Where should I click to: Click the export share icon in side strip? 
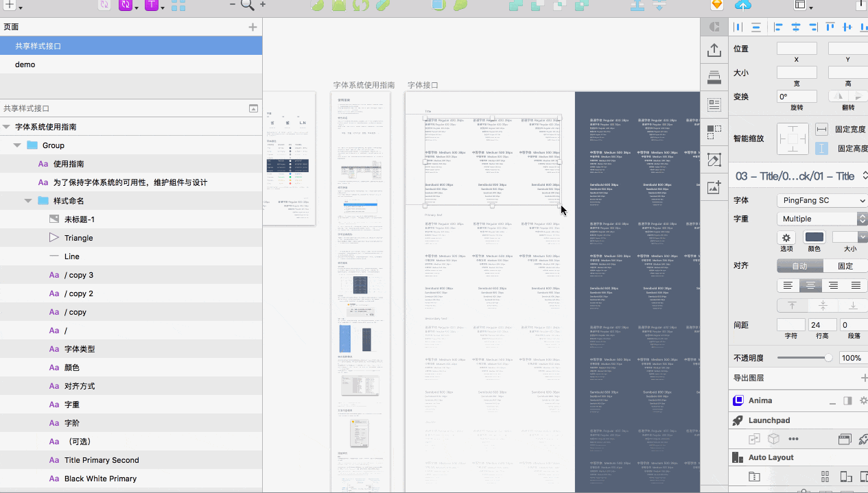714,50
